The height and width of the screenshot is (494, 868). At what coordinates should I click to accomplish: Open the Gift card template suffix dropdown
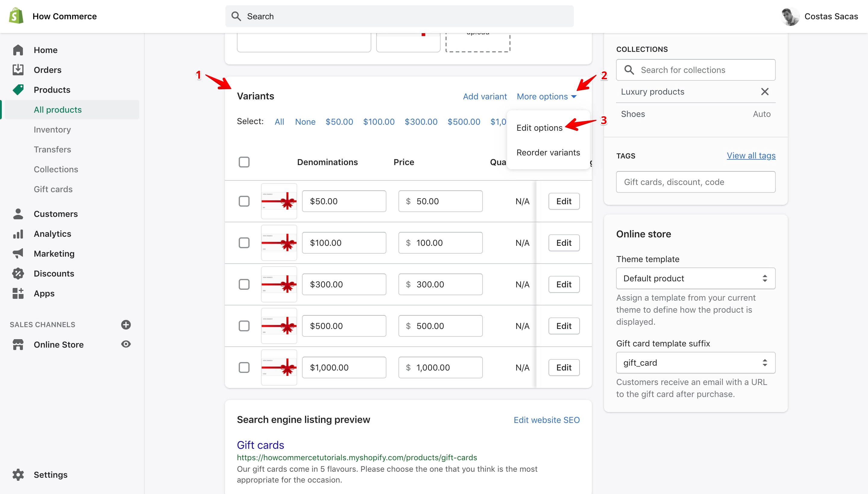(696, 363)
